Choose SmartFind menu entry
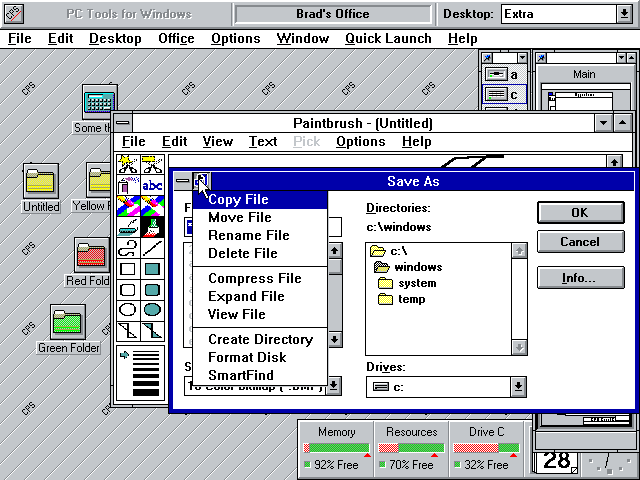This screenshot has width=640, height=480. 260,376
